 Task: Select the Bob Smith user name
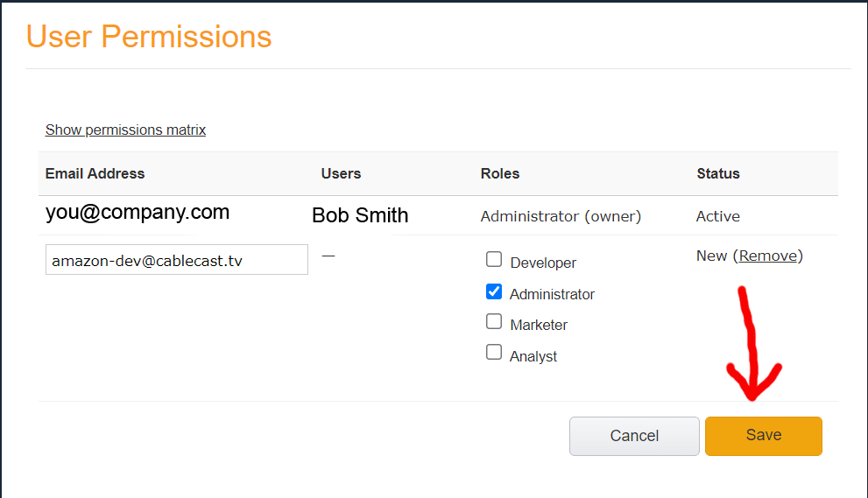pyautogui.click(x=360, y=215)
